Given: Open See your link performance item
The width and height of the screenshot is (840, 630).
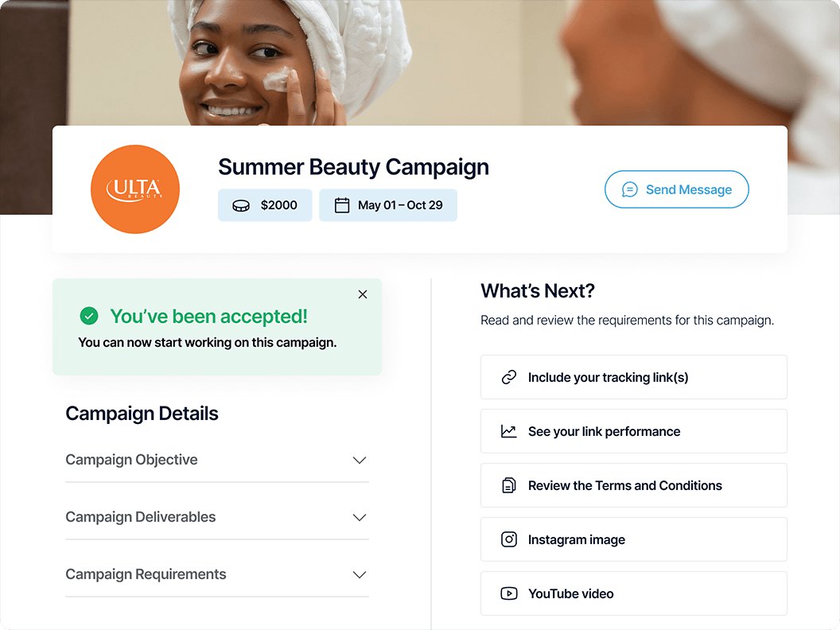Looking at the screenshot, I should [x=634, y=431].
